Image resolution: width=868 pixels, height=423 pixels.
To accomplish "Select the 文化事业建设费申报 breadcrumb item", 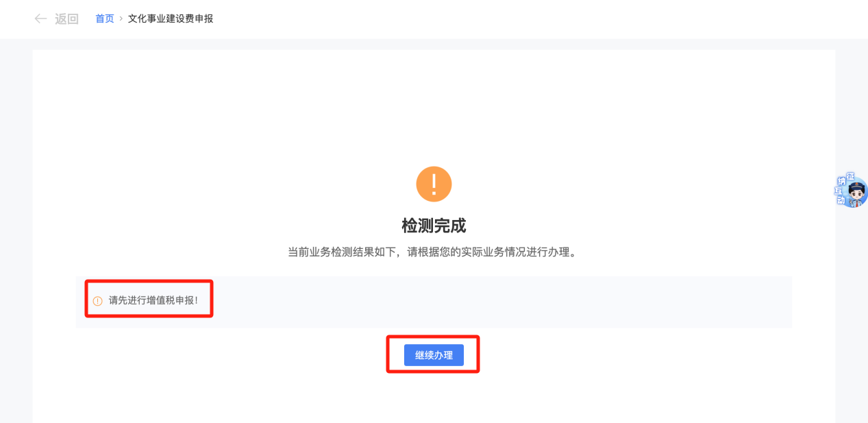I will [x=171, y=19].
